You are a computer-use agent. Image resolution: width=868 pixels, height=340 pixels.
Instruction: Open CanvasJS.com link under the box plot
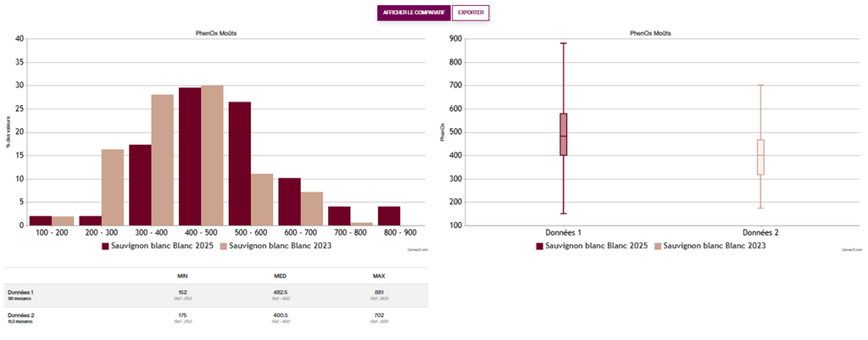pyautogui.click(x=850, y=250)
